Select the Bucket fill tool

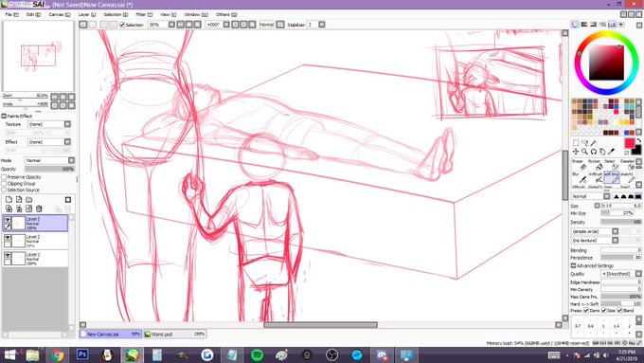click(595, 165)
